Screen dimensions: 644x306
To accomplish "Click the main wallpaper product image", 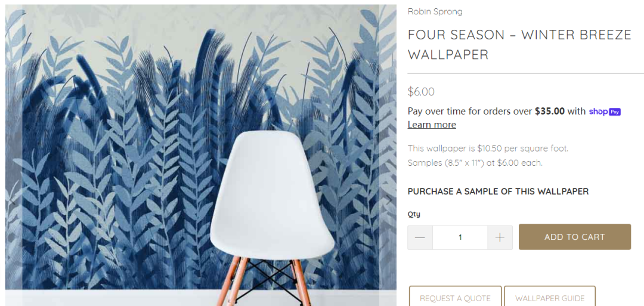I will coord(201,155).
